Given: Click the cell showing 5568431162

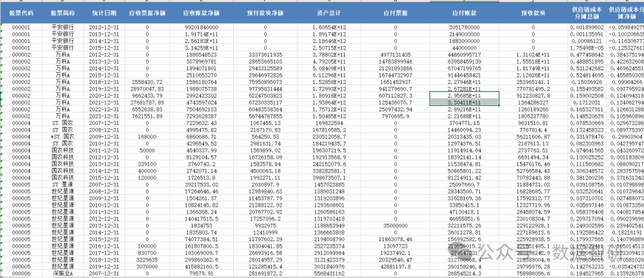Looking at the screenshot, I should (329, 273).
